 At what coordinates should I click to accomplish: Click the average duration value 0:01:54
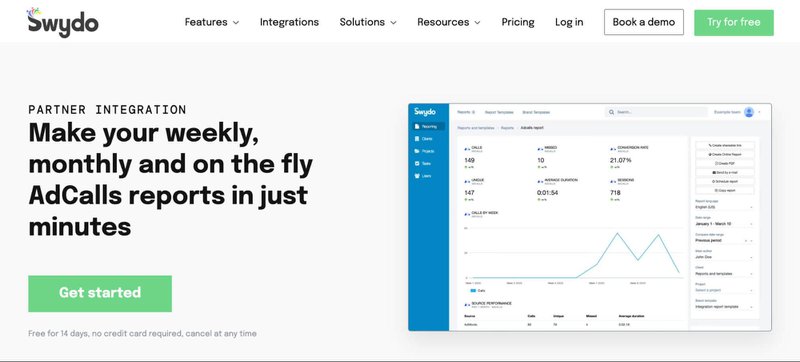click(x=547, y=193)
